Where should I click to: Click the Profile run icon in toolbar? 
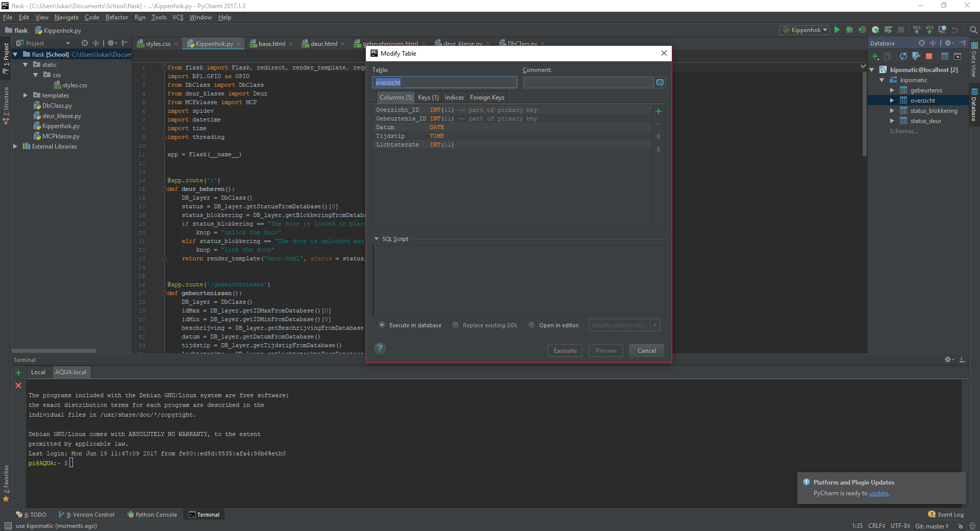pyautogui.click(x=875, y=30)
